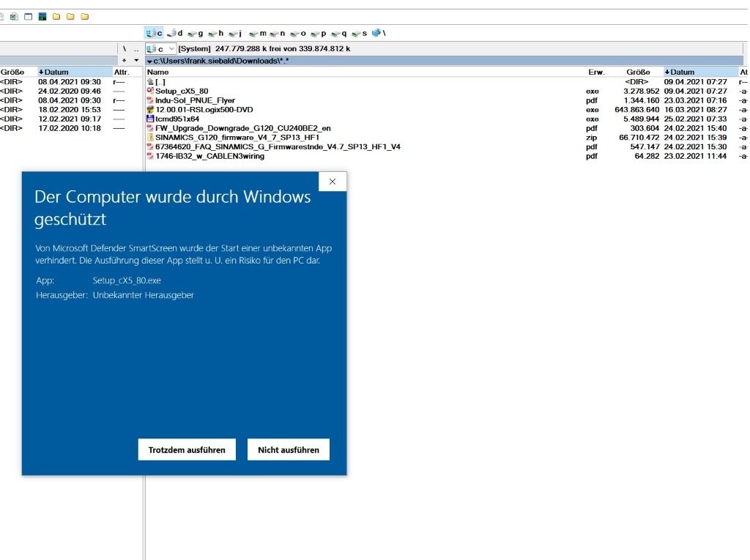Click the Setup_cX5_80 exe file icon

[150, 91]
